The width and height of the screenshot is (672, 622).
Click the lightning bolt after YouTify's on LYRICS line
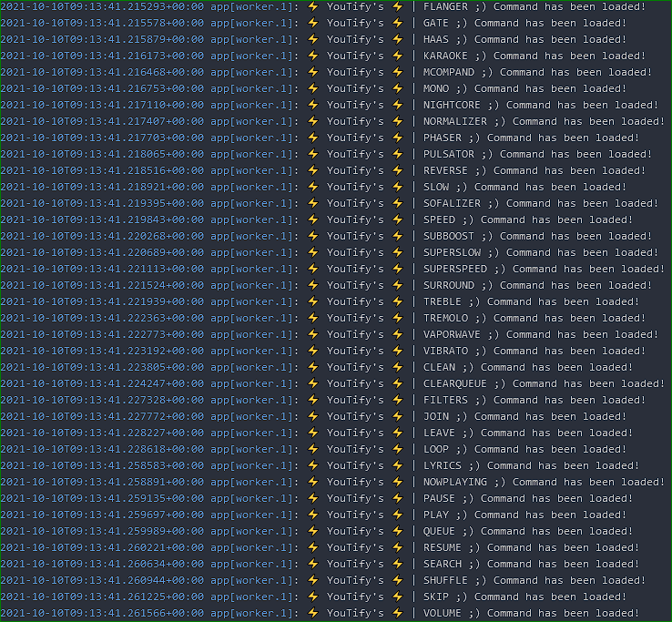398,465
